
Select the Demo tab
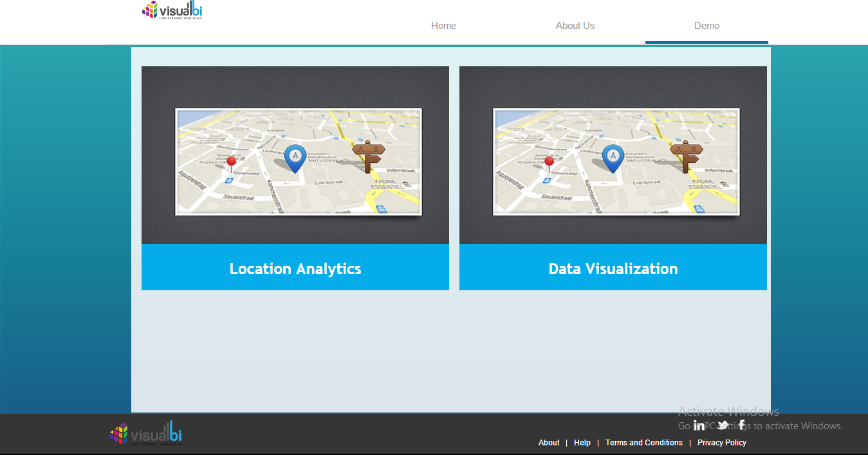point(706,26)
